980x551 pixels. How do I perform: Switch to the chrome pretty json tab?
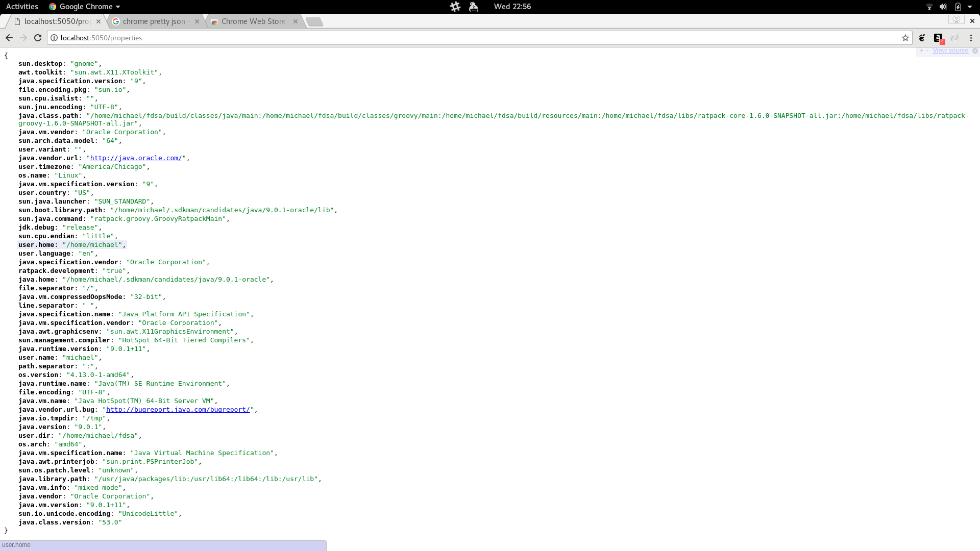coord(155,21)
